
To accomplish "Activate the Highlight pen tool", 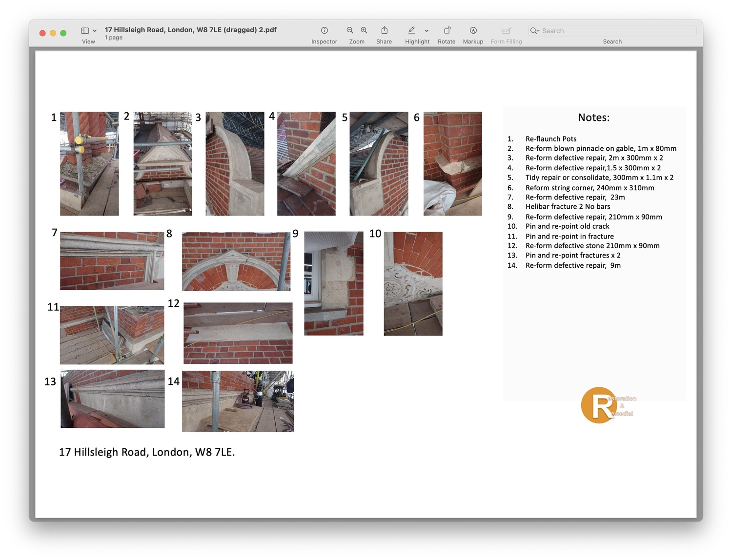I will [411, 30].
